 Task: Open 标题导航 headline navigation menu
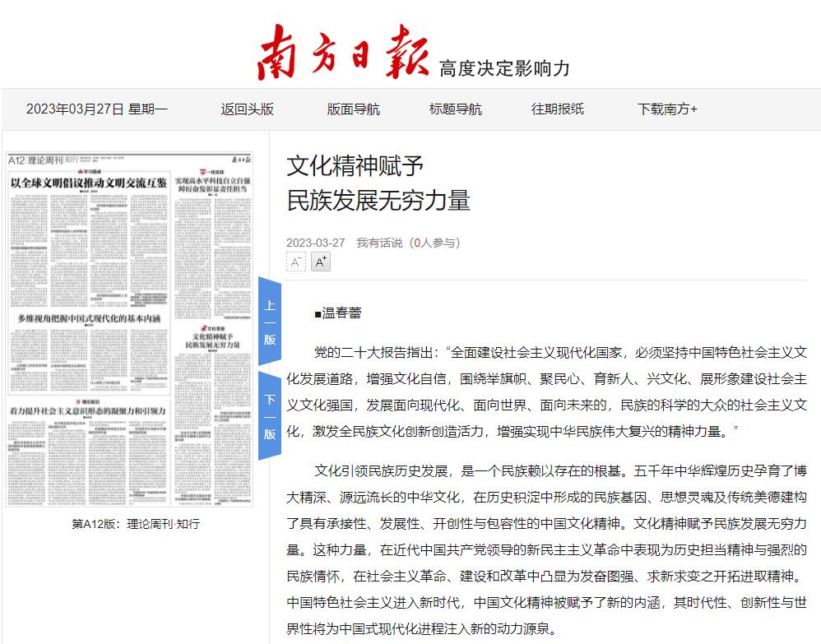[x=455, y=109]
